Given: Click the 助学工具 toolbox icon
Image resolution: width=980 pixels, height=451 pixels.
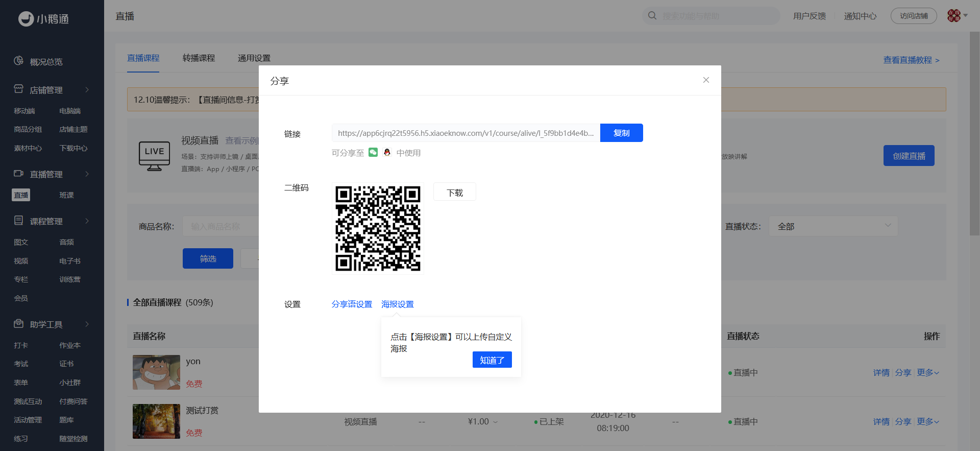Looking at the screenshot, I should click(18, 323).
